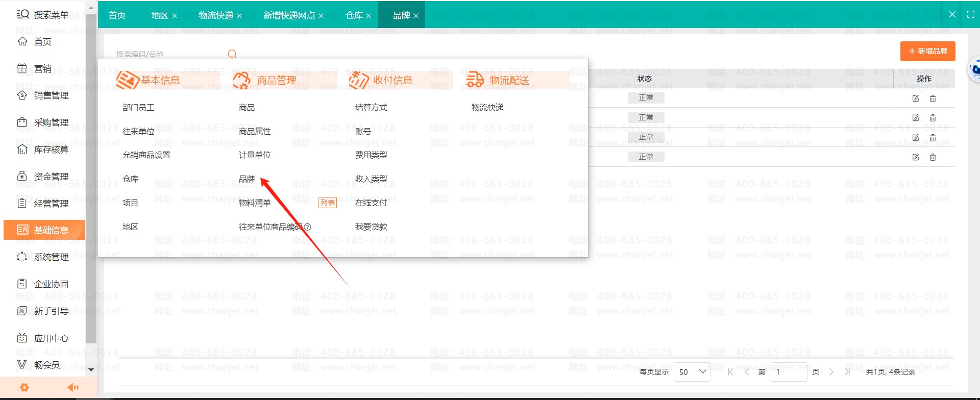Click the search magnifier icon beside 搜索编码/名称
Viewport: 980px width, 400px height.
[232, 54]
